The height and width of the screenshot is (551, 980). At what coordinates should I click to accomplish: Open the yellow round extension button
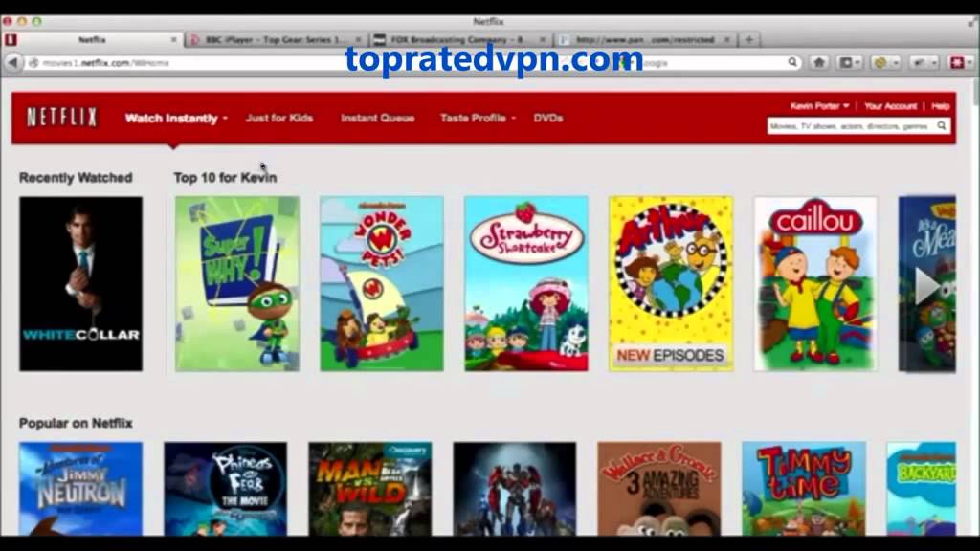coord(885,62)
